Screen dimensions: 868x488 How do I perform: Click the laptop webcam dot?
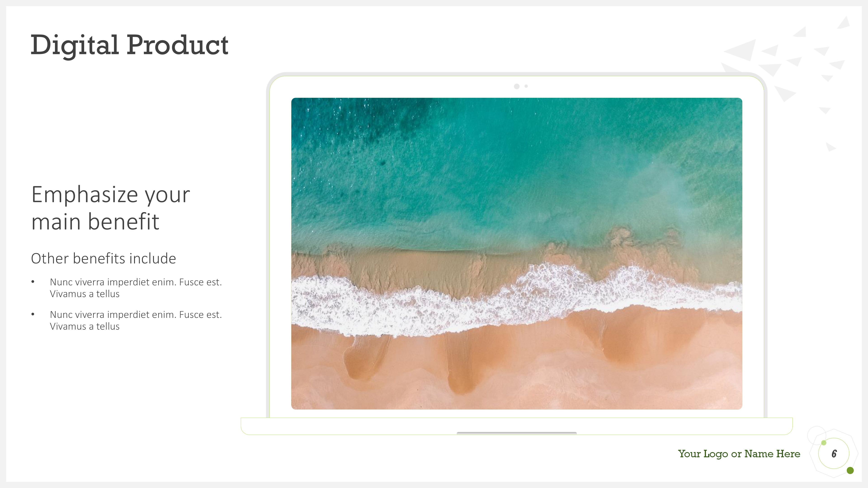[x=517, y=87]
